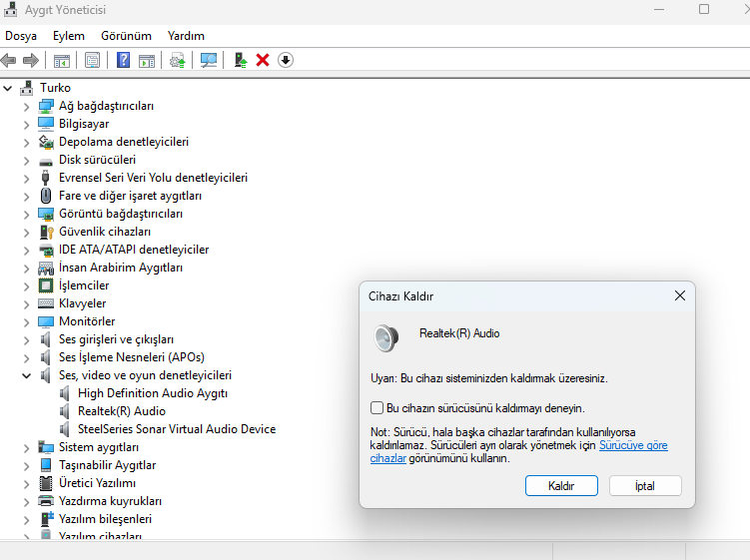Screen dimensions: 750x560
Task: Check 'Bu cihazın sürücüsünü kaldırmayı deneyin' box
Action: [376, 408]
